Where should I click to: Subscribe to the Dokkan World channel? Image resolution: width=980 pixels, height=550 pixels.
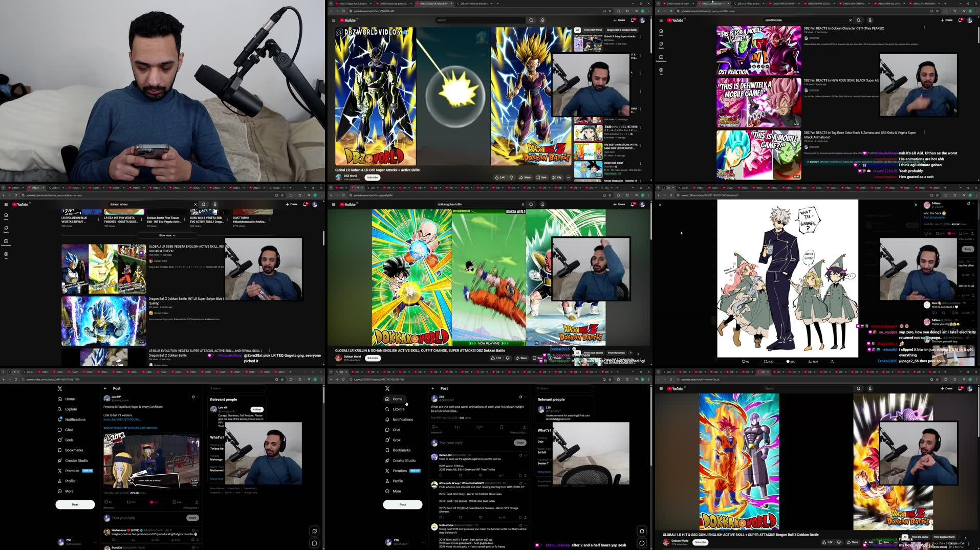(x=373, y=358)
